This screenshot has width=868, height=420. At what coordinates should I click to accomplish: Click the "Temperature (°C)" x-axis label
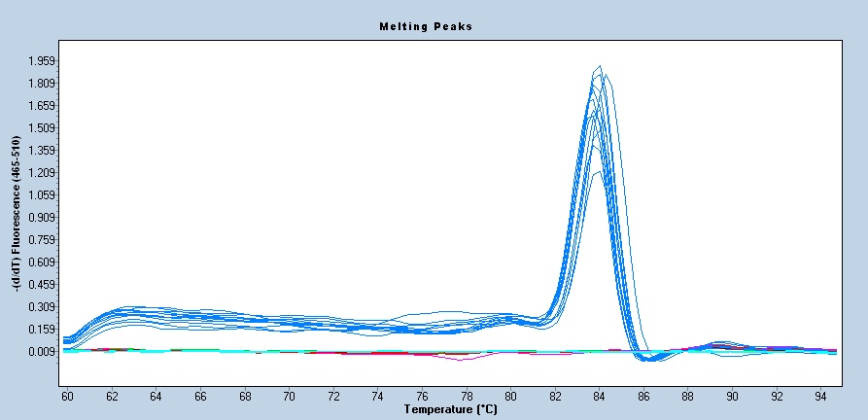point(449,410)
